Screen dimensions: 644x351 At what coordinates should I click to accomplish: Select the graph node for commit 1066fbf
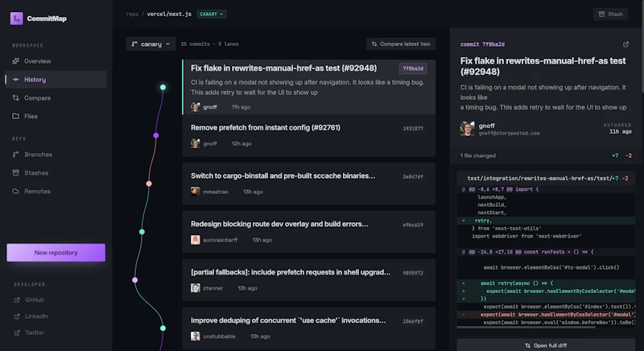coord(163,328)
